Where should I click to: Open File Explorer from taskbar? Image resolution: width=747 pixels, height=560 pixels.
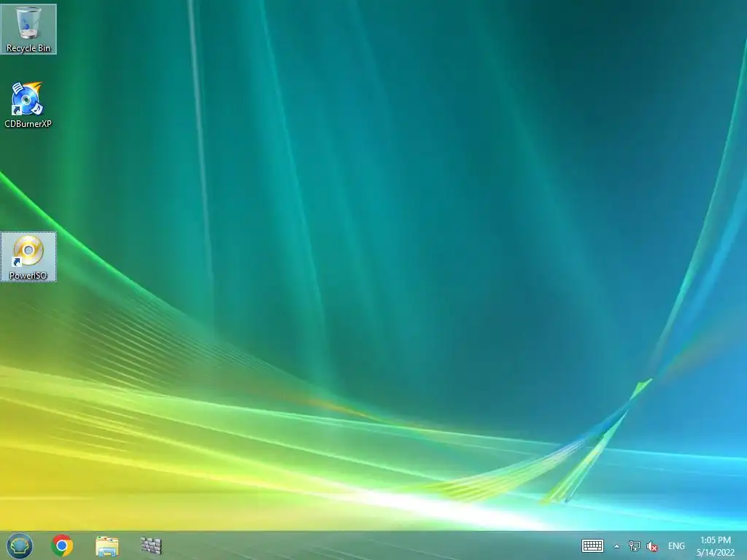coord(107,545)
